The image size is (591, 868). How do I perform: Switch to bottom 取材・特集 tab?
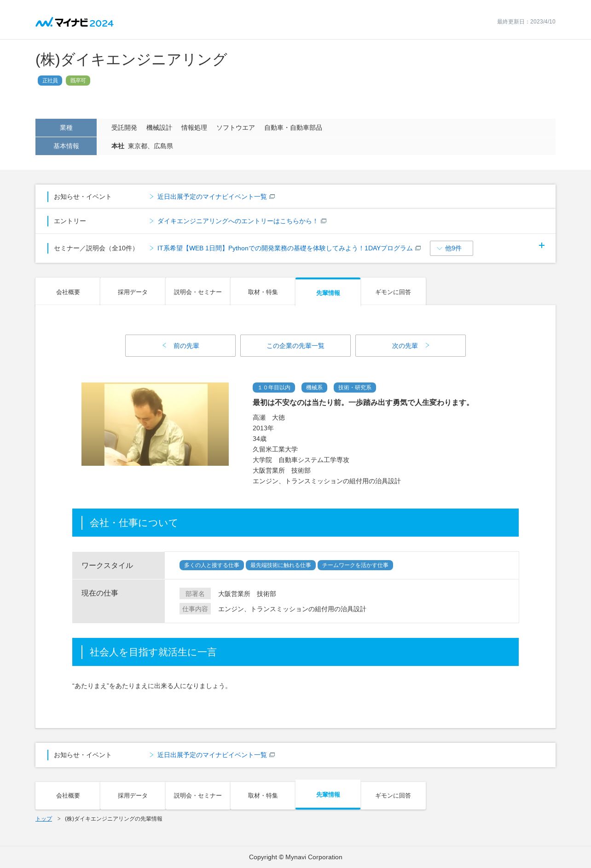(x=263, y=795)
